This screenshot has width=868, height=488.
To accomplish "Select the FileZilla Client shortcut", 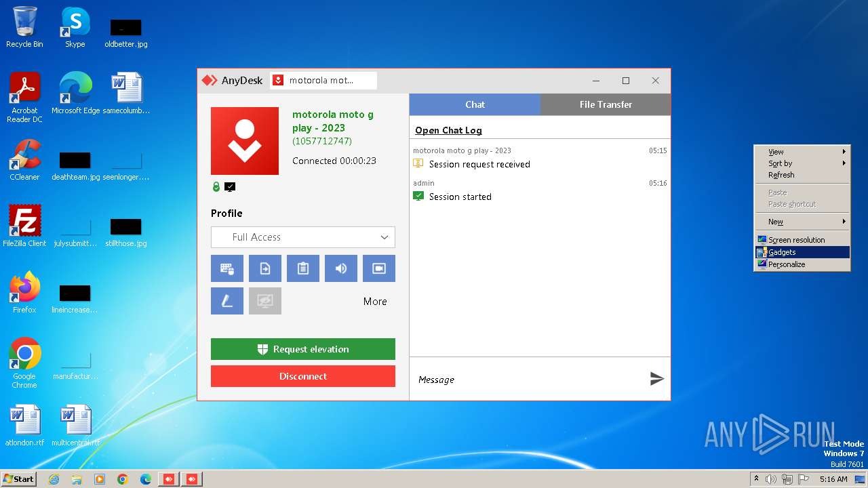I will coord(24,226).
